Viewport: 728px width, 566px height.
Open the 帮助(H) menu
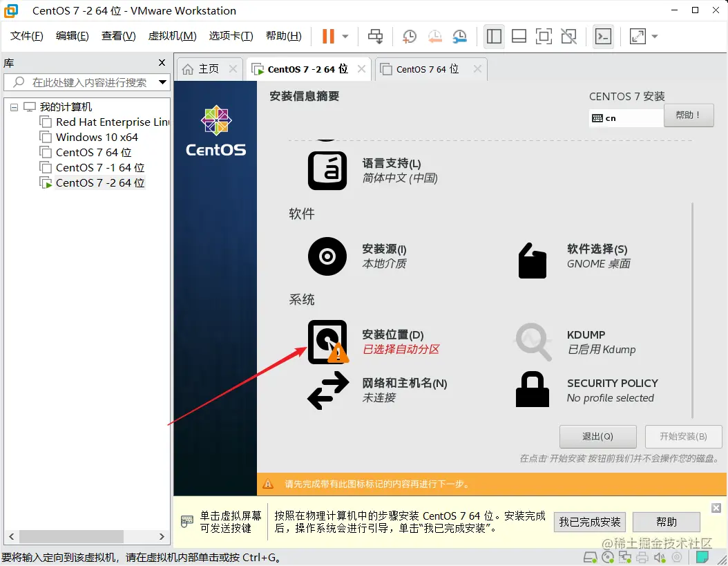pyautogui.click(x=283, y=36)
